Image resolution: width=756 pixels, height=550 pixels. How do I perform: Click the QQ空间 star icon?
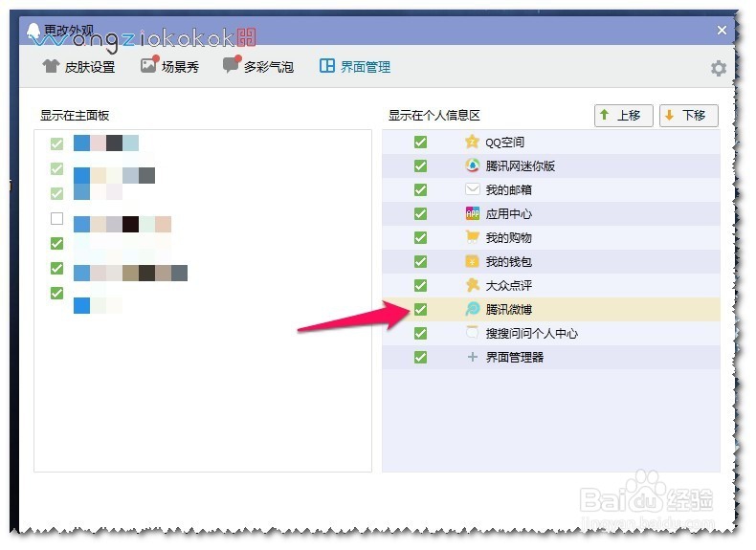tap(472, 142)
